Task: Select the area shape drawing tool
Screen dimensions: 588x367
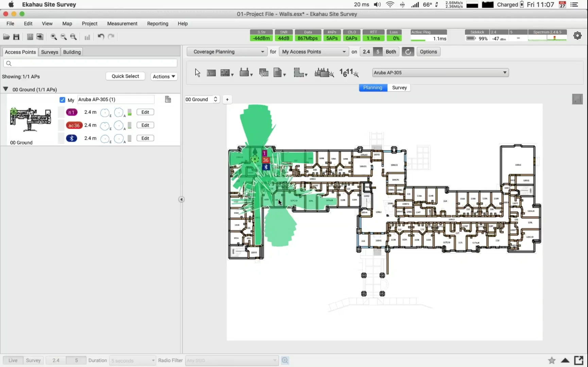Action: click(299, 72)
